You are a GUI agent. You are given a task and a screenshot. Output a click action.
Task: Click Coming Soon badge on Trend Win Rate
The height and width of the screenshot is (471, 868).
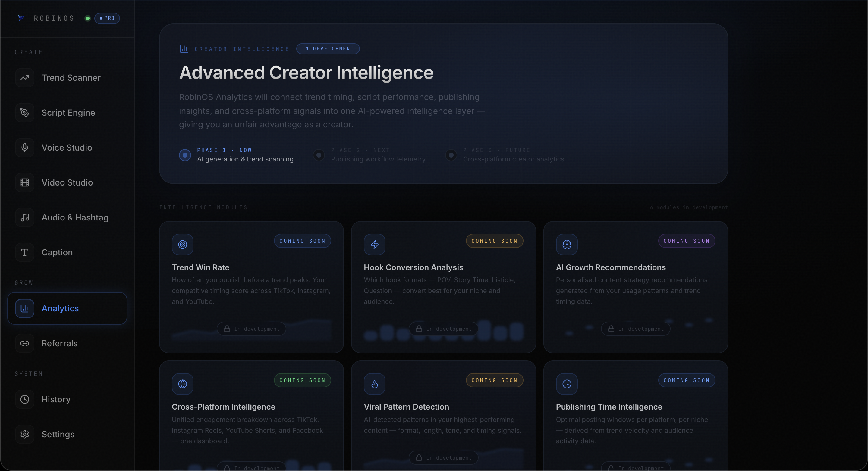point(303,241)
